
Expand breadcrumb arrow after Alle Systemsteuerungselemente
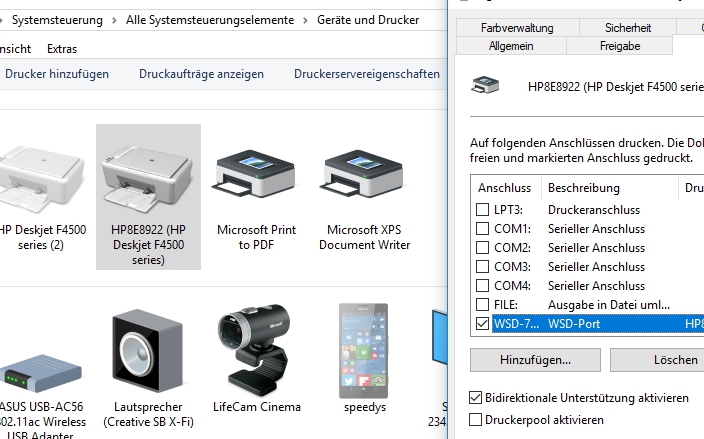pyautogui.click(x=305, y=21)
